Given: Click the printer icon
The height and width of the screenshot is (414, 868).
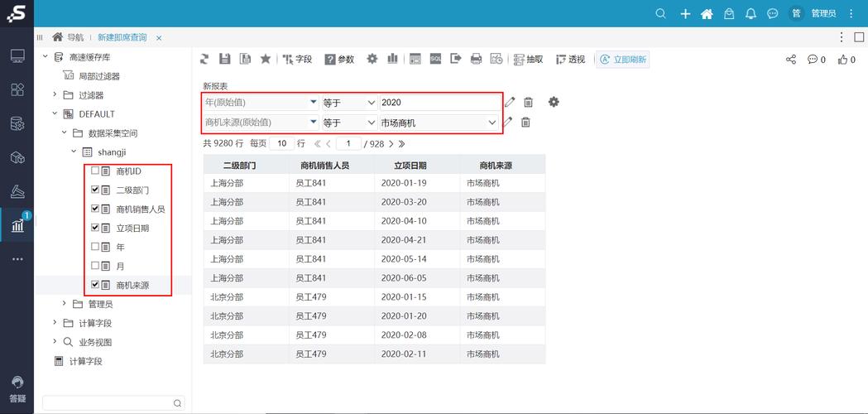Looking at the screenshot, I should coord(476,59).
